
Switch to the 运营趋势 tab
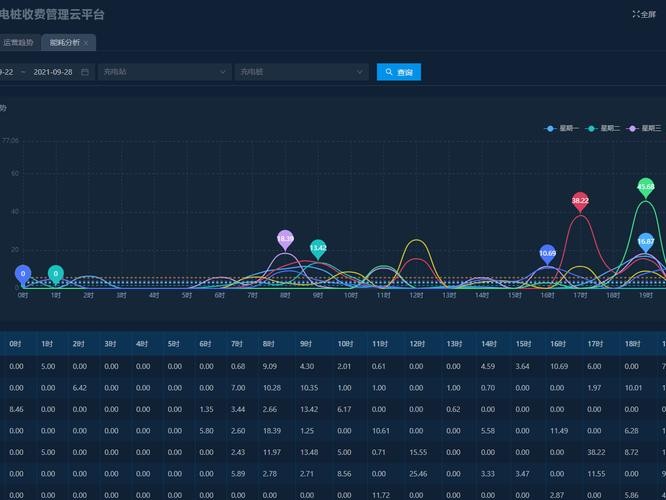(19, 42)
